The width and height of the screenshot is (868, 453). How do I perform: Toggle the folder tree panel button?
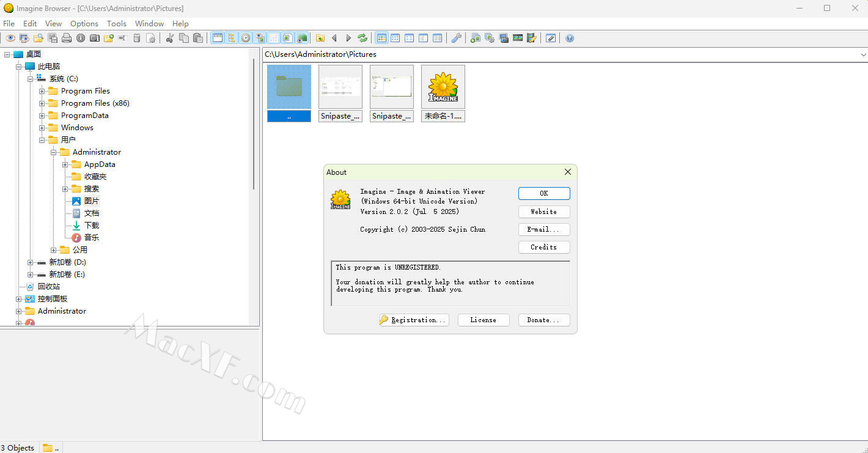232,38
